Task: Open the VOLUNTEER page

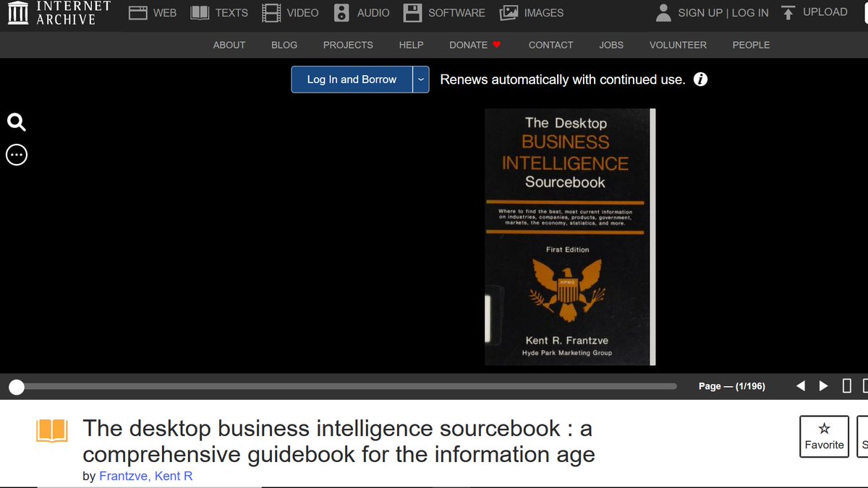Action: 678,45
